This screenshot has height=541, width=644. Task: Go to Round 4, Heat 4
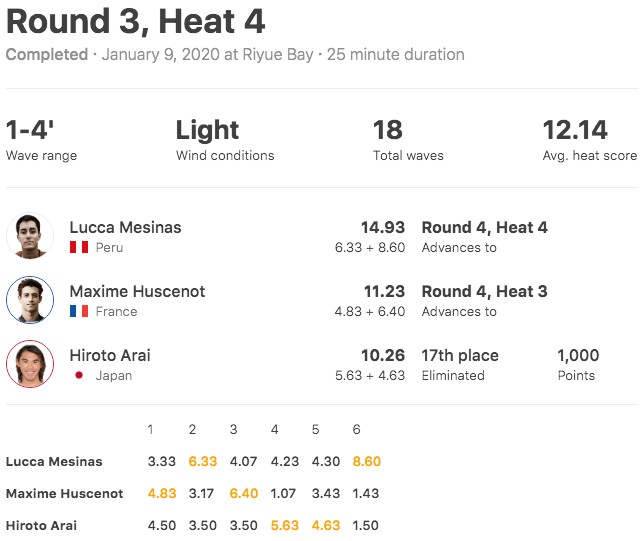pyautogui.click(x=484, y=227)
